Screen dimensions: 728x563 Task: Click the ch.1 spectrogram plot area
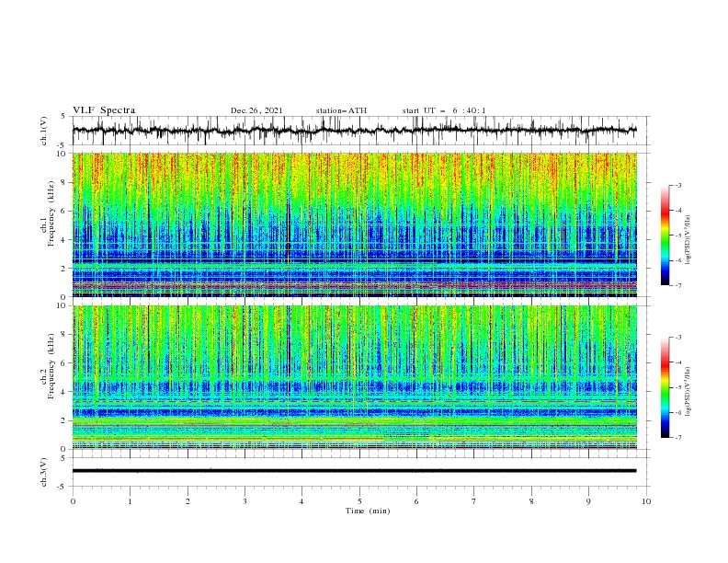pos(354,224)
